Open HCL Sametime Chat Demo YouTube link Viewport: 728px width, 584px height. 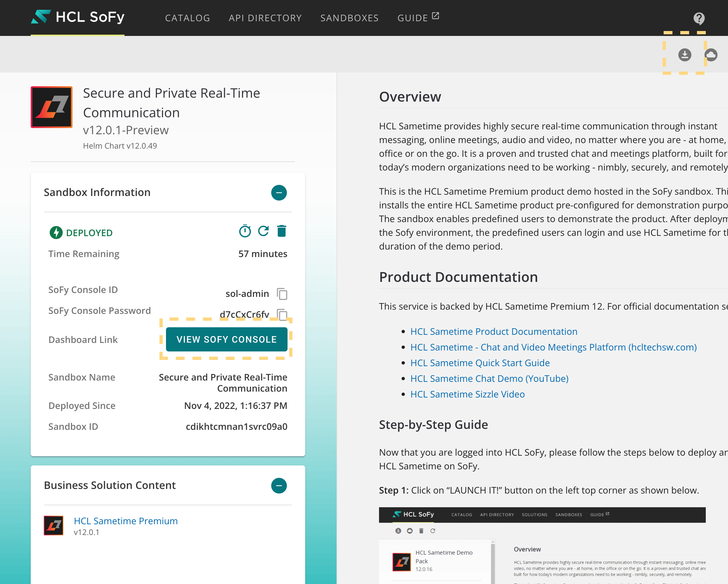(489, 379)
